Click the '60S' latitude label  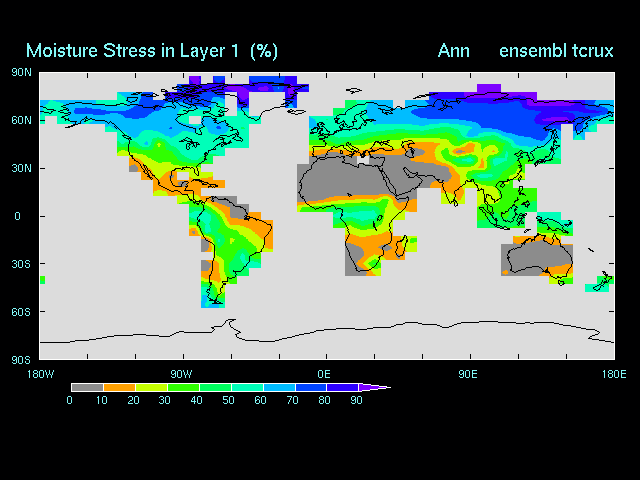(21, 312)
